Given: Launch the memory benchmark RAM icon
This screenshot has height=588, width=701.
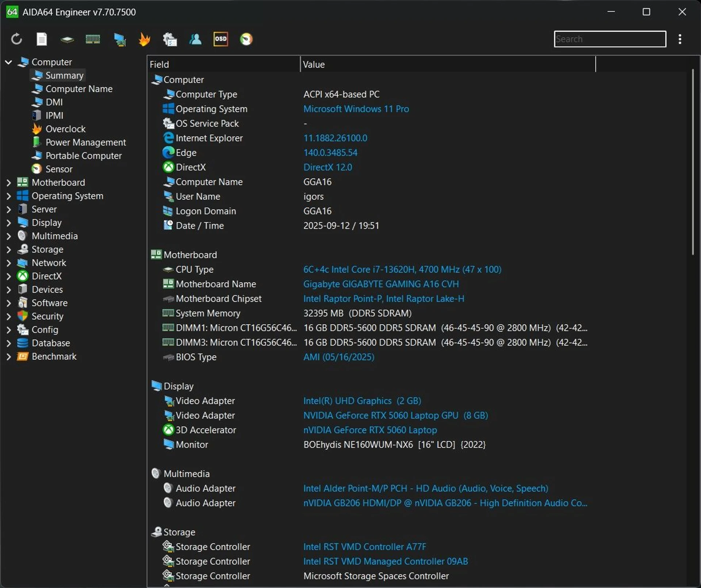Looking at the screenshot, I should pyautogui.click(x=93, y=39).
